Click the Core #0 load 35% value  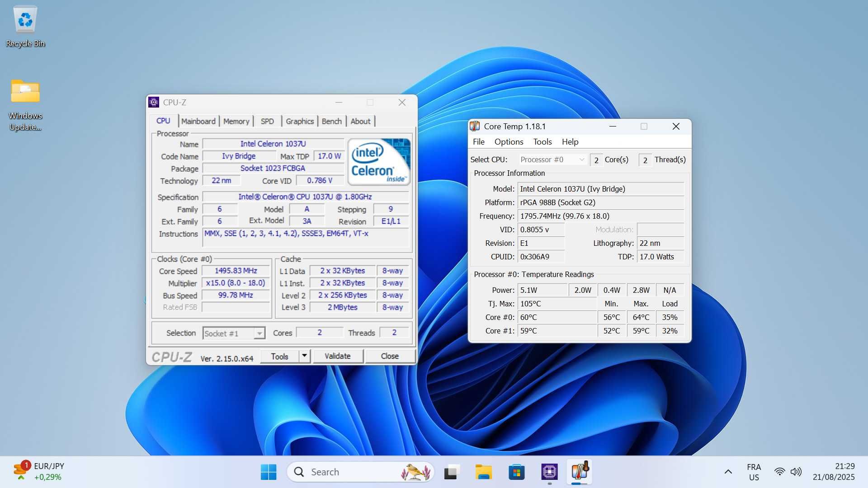(670, 317)
